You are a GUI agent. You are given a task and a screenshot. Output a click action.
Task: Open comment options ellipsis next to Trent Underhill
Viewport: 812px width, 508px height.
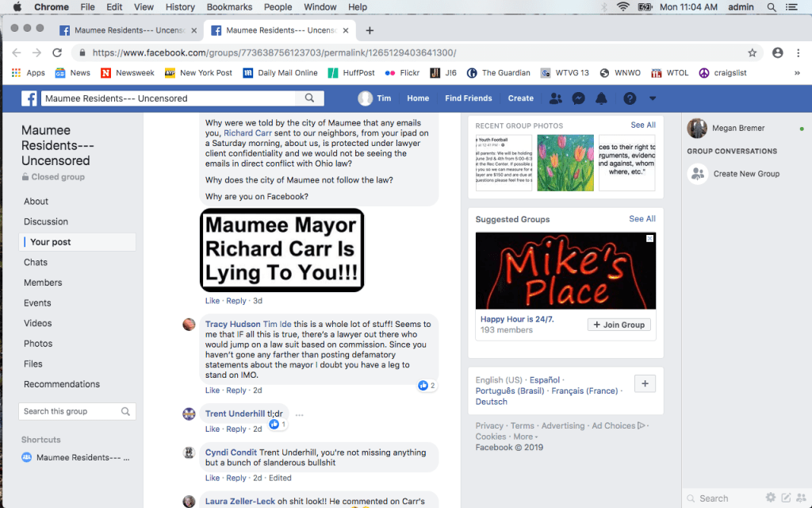(x=299, y=414)
